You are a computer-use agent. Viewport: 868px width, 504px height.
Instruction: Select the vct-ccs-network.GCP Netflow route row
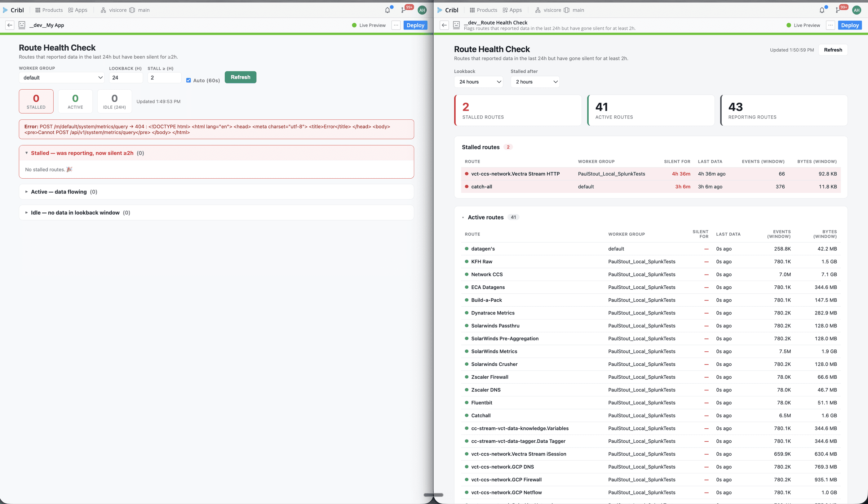click(651, 492)
